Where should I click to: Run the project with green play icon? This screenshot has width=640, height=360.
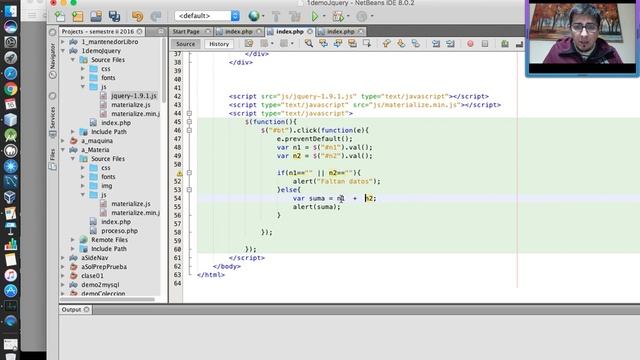pyautogui.click(x=315, y=16)
